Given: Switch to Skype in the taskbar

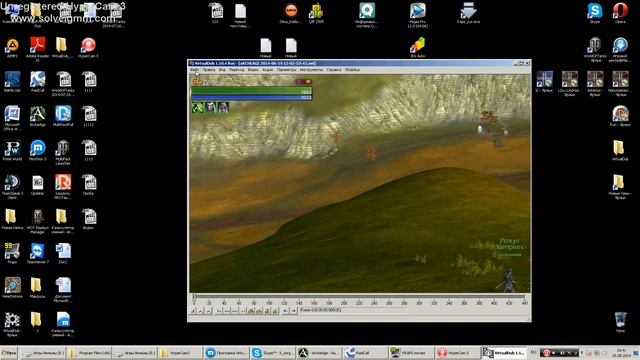Looking at the screenshot, I should 273,353.
